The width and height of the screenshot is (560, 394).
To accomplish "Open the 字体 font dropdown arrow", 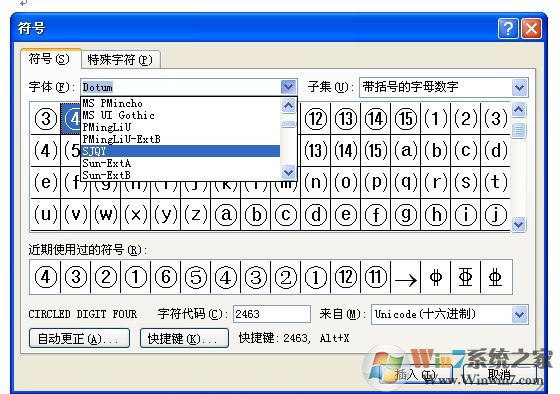I will pyautogui.click(x=288, y=87).
